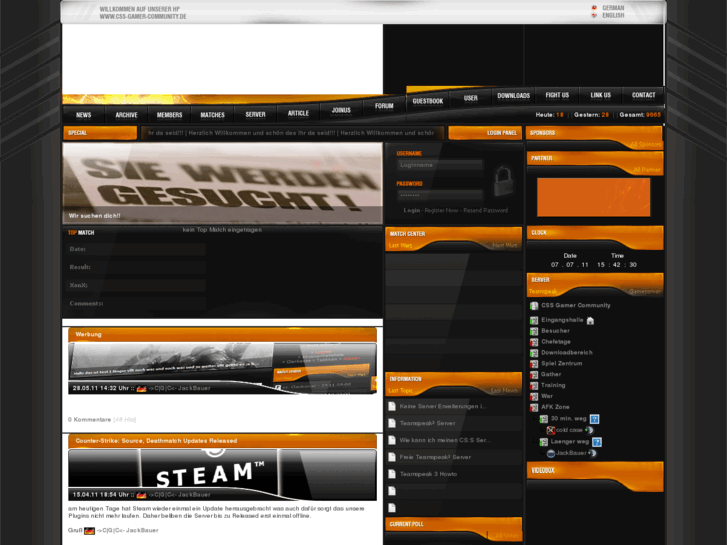This screenshot has height=545, width=727.
Task: Click the Eingangshalle channel icon
Action: pos(534,320)
